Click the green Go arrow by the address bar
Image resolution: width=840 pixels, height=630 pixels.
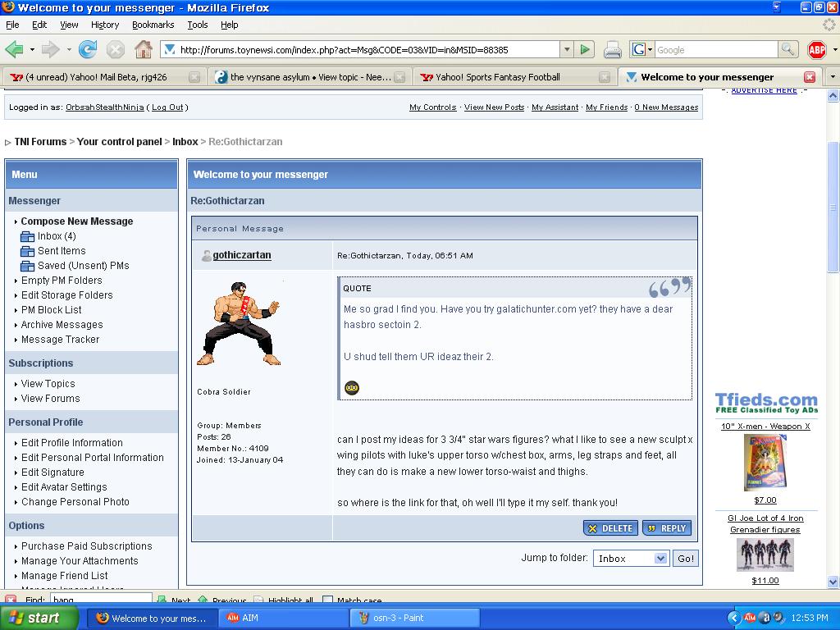(585, 50)
